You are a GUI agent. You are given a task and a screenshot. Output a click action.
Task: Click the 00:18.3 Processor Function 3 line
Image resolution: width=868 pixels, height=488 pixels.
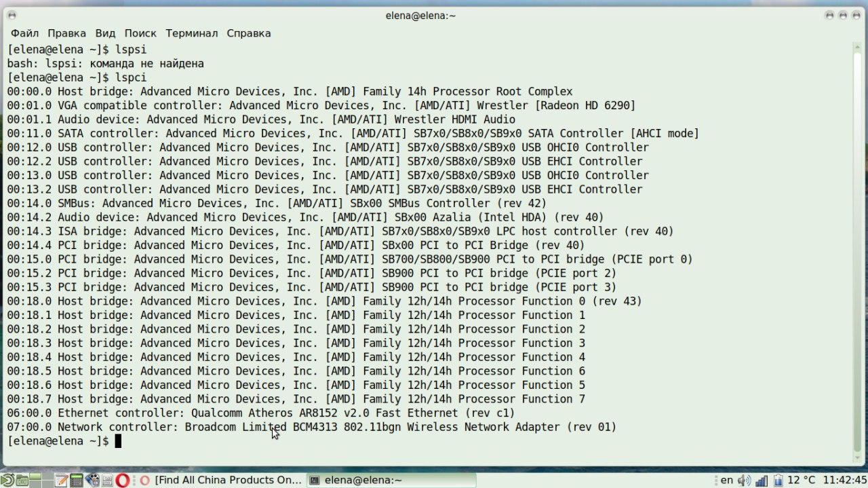[296, 343]
